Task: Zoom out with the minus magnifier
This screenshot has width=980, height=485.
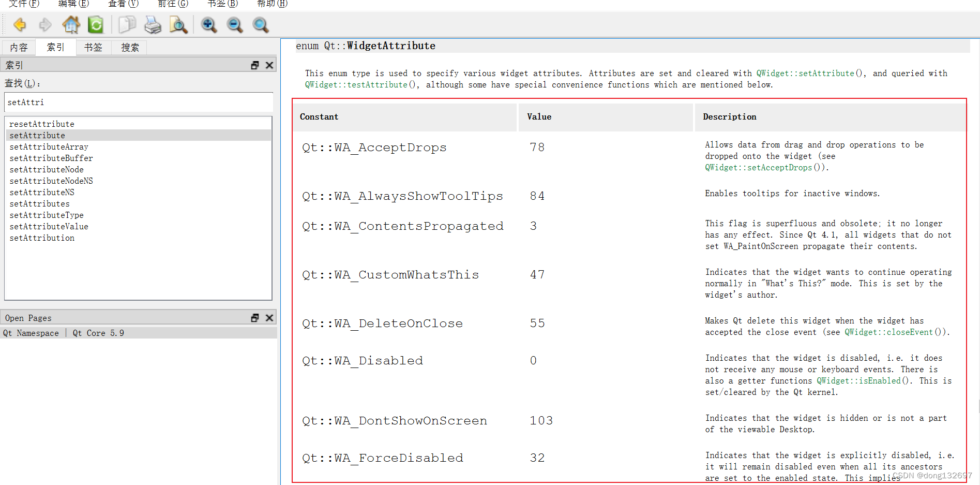Action: 235,24
